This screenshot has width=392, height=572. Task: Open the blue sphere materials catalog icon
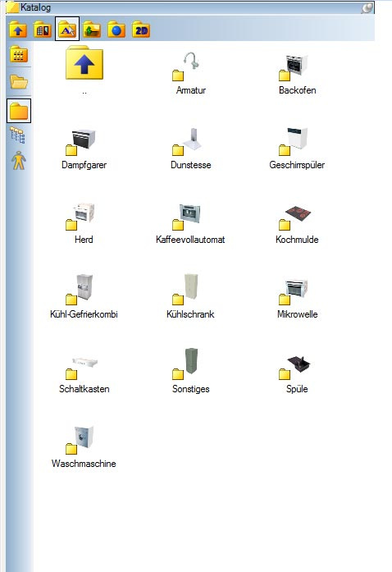[x=116, y=30]
